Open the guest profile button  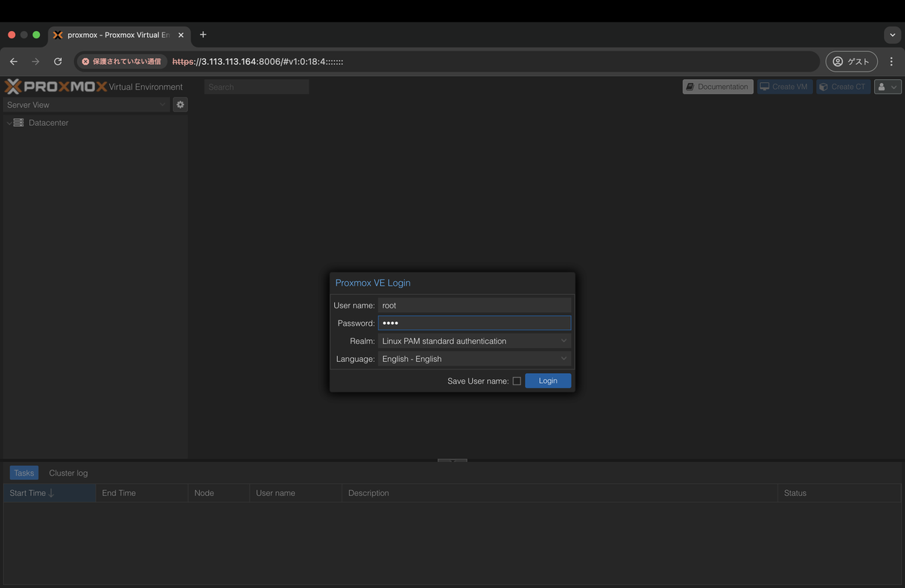[x=851, y=62]
